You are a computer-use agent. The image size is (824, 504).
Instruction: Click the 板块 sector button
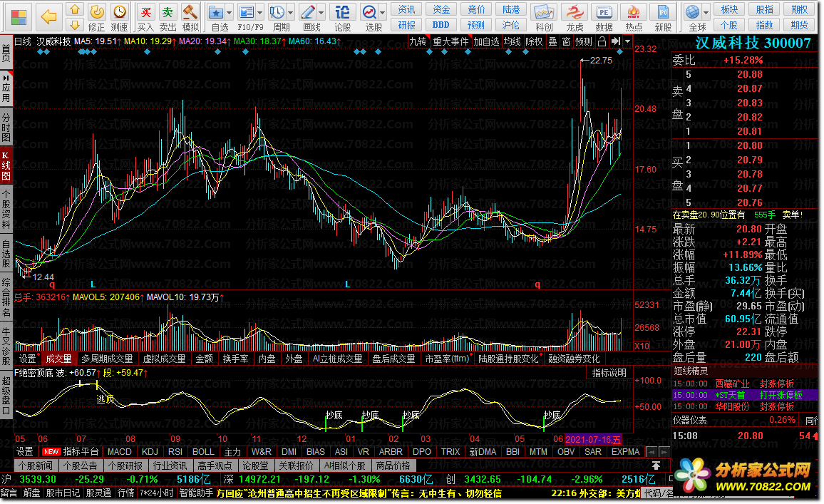729,9
